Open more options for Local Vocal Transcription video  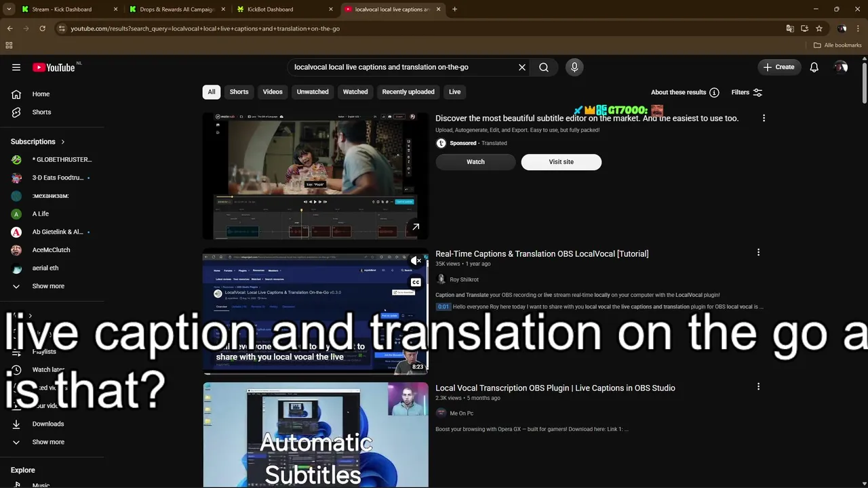[758, 386]
